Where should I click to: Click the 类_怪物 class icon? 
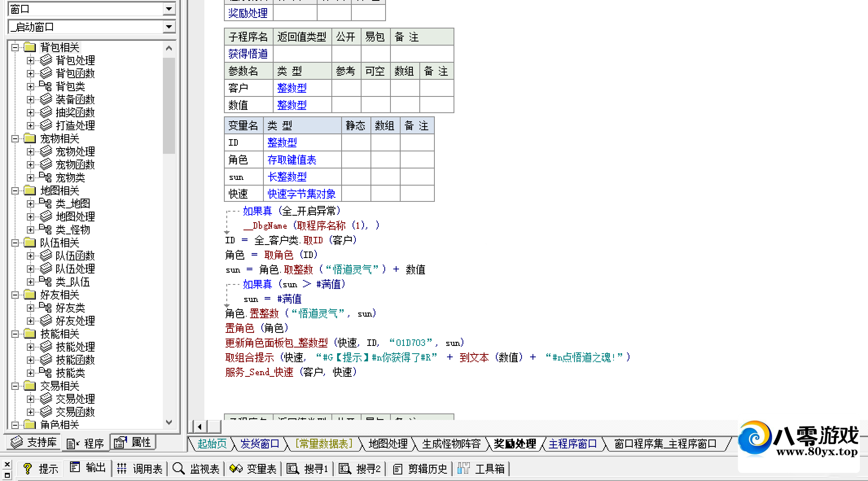coord(45,230)
